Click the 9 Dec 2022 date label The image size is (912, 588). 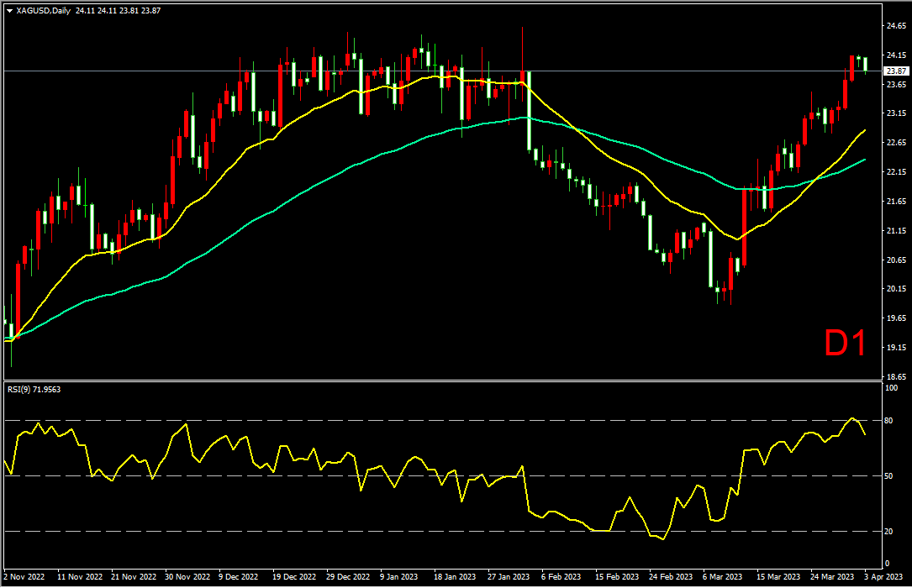tap(239, 576)
